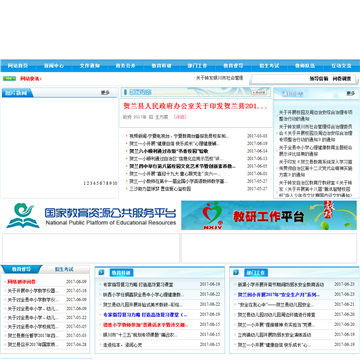This screenshot has height=360, width=360.
Task: Open notice 关于全县中小学心理健康教育主题班会
Action: pyautogui.click(x=315, y=151)
